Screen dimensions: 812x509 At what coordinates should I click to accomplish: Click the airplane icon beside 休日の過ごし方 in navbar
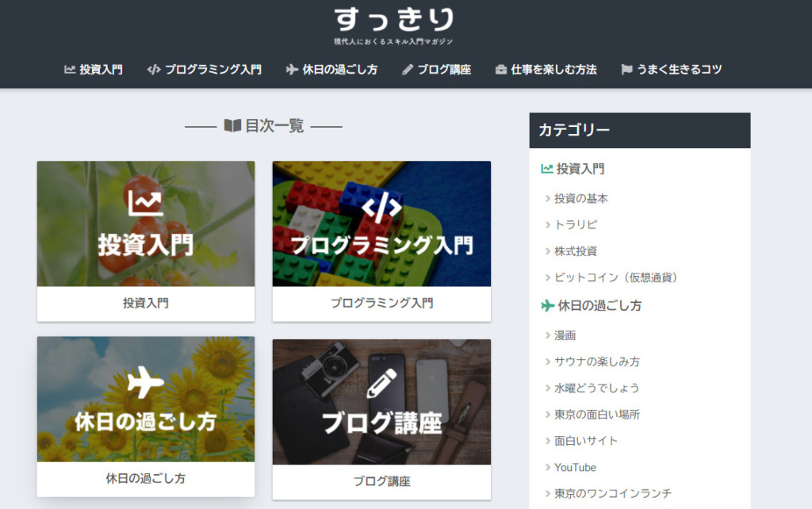(x=292, y=70)
